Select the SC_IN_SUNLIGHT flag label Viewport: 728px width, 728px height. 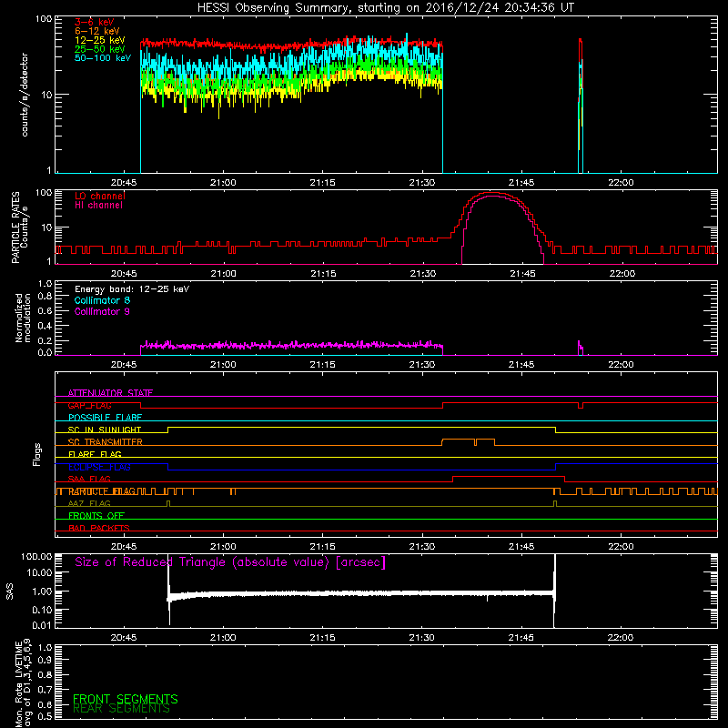pyautogui.click(x=105, y=430)
